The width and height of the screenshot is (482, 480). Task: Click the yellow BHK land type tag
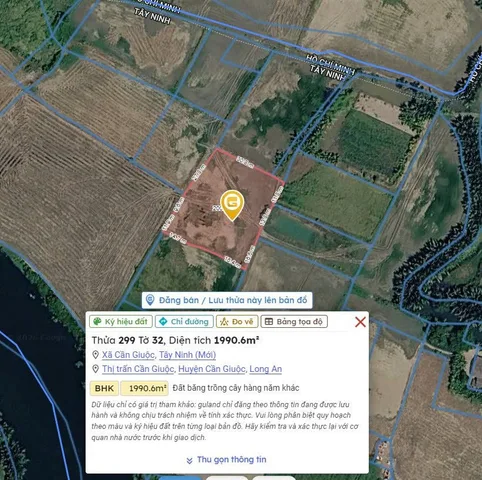tap(104, 388)
